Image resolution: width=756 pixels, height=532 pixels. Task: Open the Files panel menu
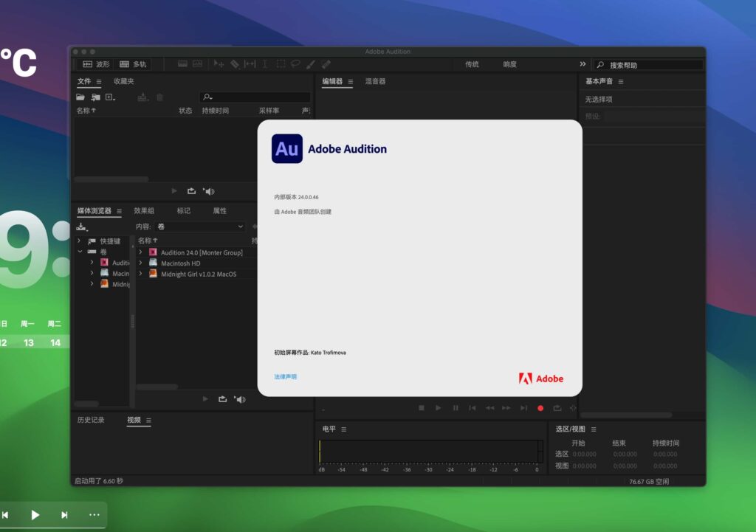[98, 81]
